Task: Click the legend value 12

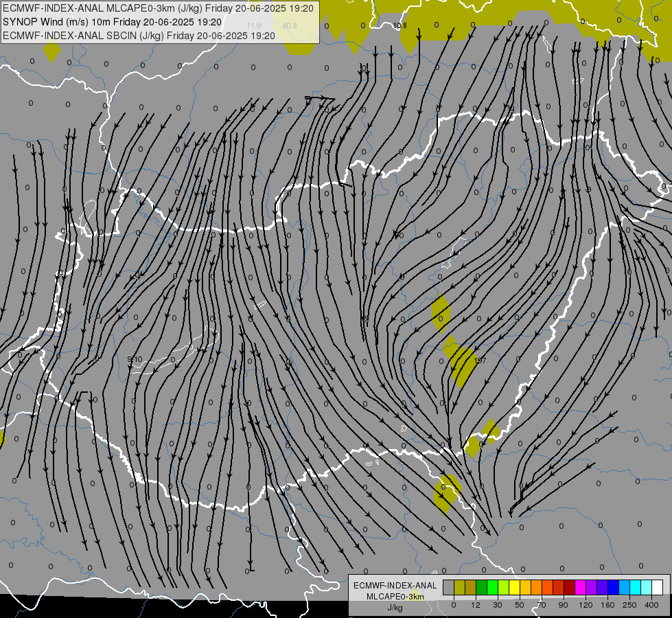Action: coord(476,605)
